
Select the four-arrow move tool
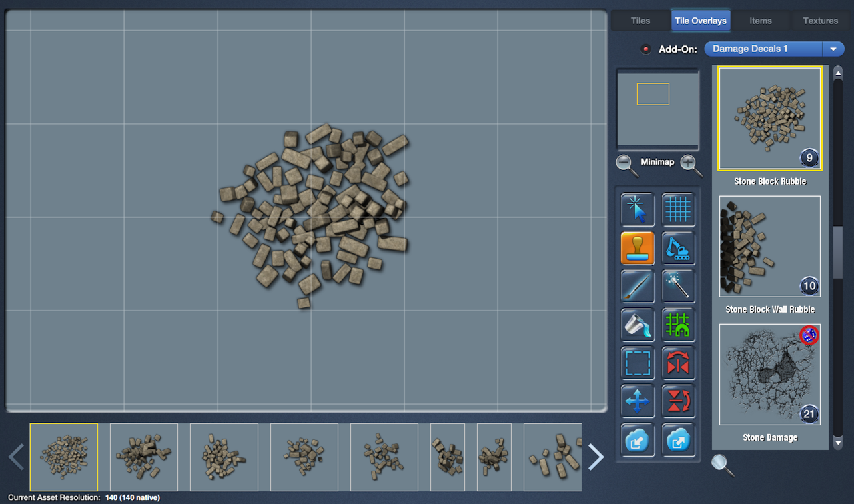pyautogui.click(x=637, y=402)
